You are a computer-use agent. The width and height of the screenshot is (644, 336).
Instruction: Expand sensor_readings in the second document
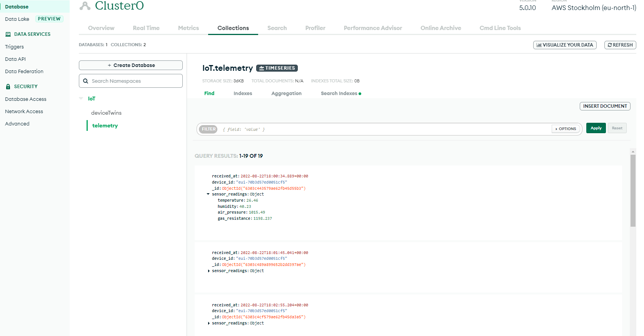(x=209, y=271)
